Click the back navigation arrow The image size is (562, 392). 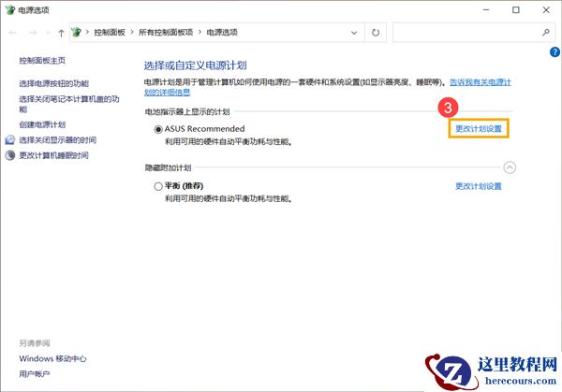click(12, 33)
